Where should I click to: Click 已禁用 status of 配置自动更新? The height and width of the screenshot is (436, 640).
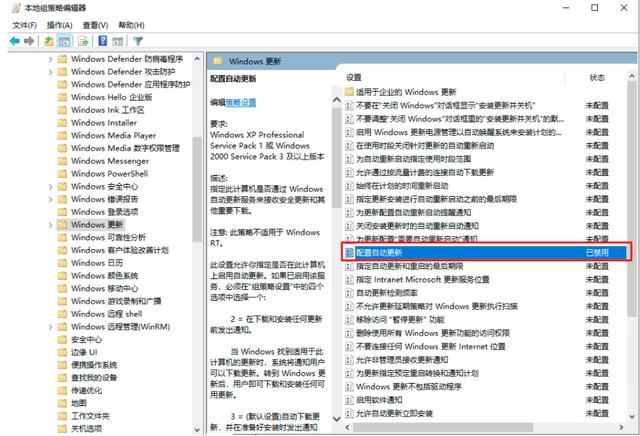tap(597, 253)
